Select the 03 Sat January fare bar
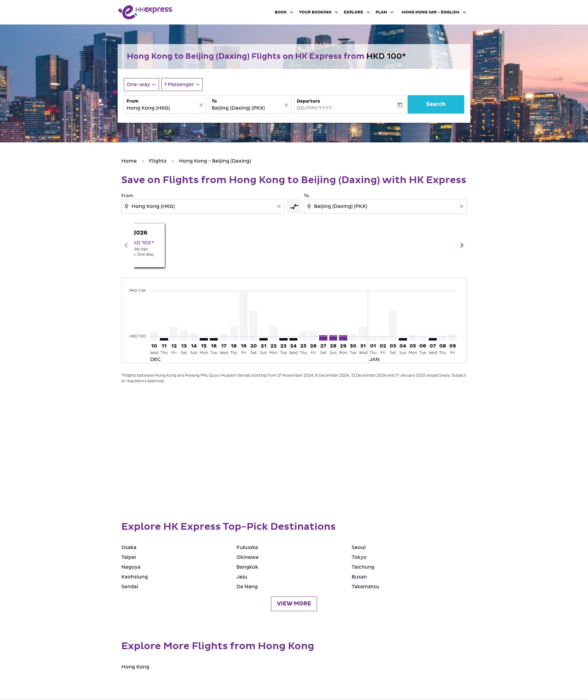 point(393,325)
